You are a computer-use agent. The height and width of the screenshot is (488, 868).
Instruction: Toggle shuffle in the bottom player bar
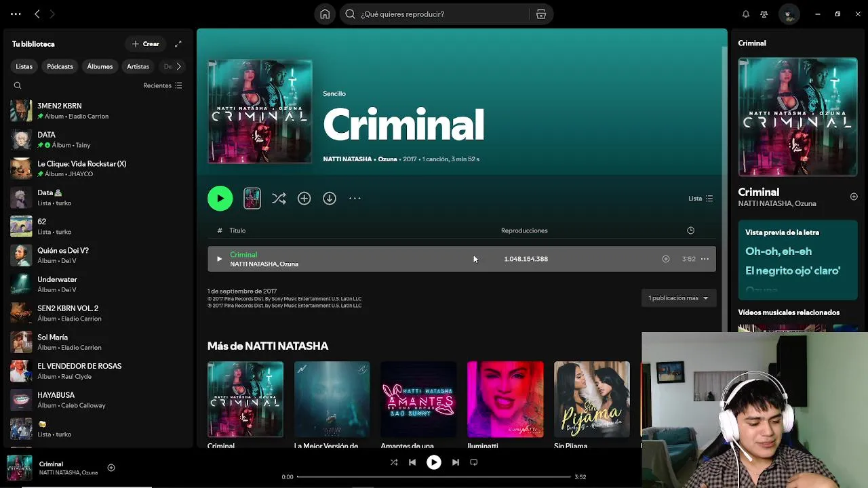(x=394, y=462)
